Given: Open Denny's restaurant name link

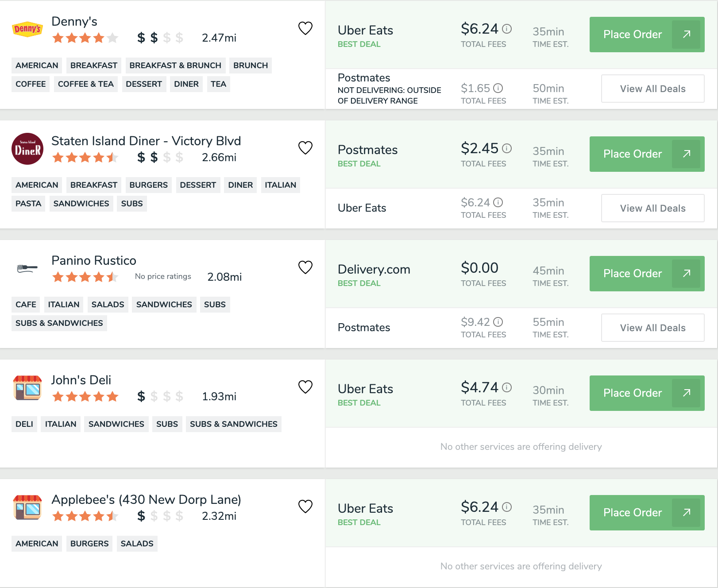Looking at the screenshot, I should pyautogui.click(x=74, y=21).
